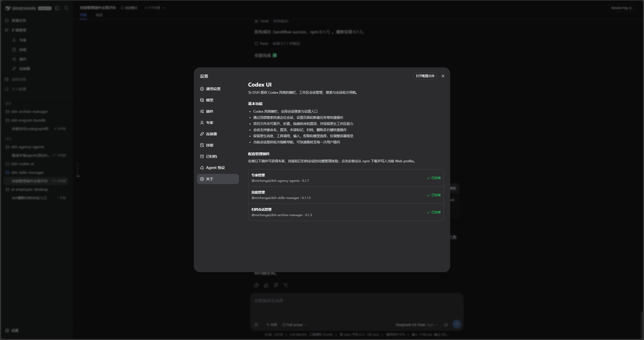Close the 设置 dialog with the X
644x340 pixels.
[x=443, y=76]
